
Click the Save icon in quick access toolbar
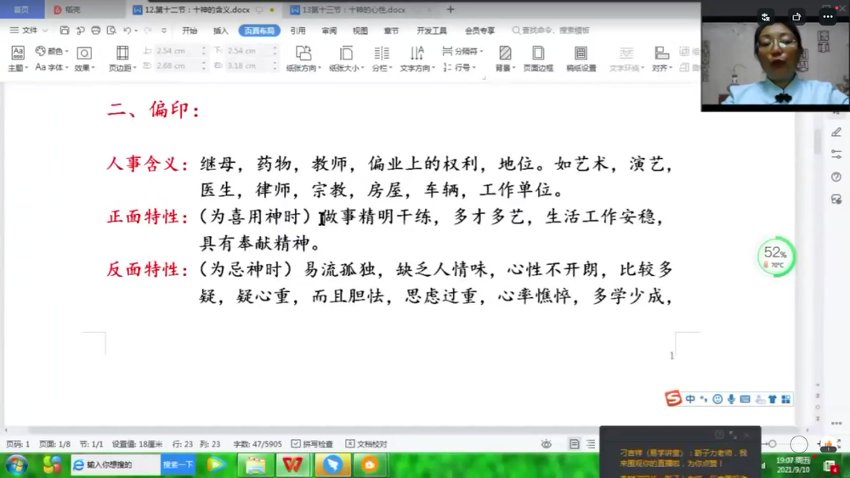click(x=65, y=30)
